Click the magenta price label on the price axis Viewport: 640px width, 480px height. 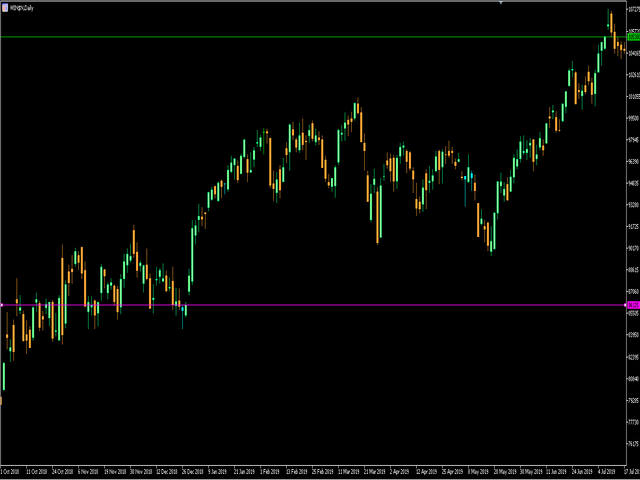[633, 305]
